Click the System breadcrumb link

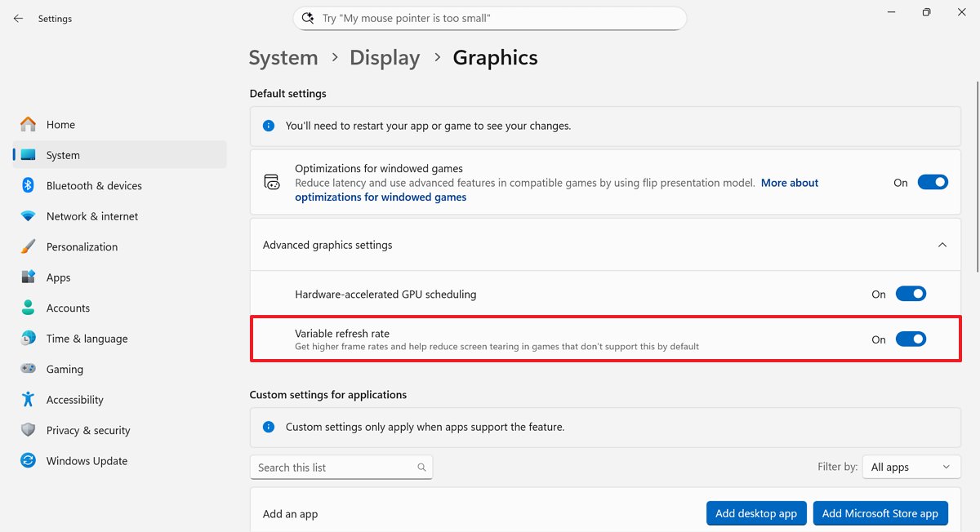[283, 57]
